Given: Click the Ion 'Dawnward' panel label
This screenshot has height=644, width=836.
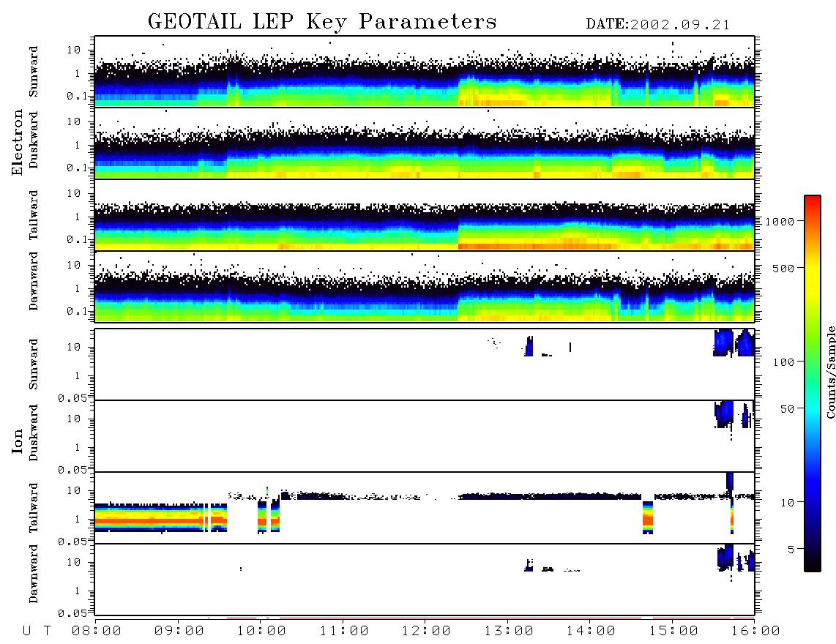Looking at the screenshot, I should click(x=34, y=574).
